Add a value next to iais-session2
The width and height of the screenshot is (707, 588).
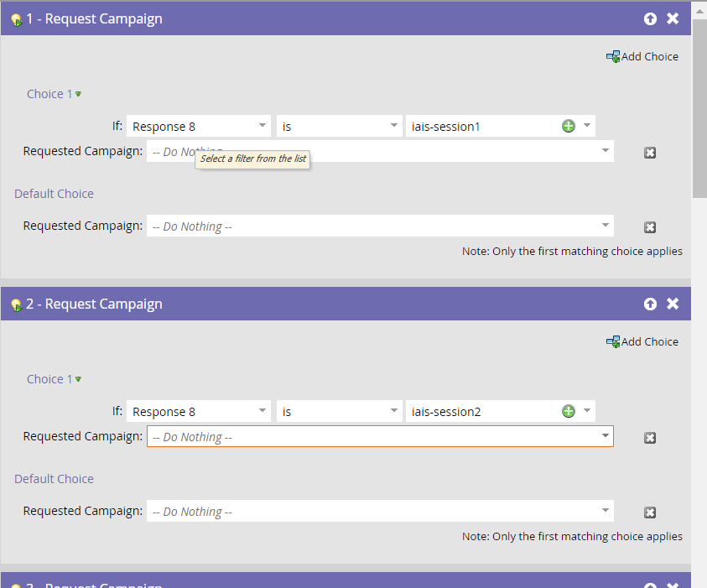(568, 411)
